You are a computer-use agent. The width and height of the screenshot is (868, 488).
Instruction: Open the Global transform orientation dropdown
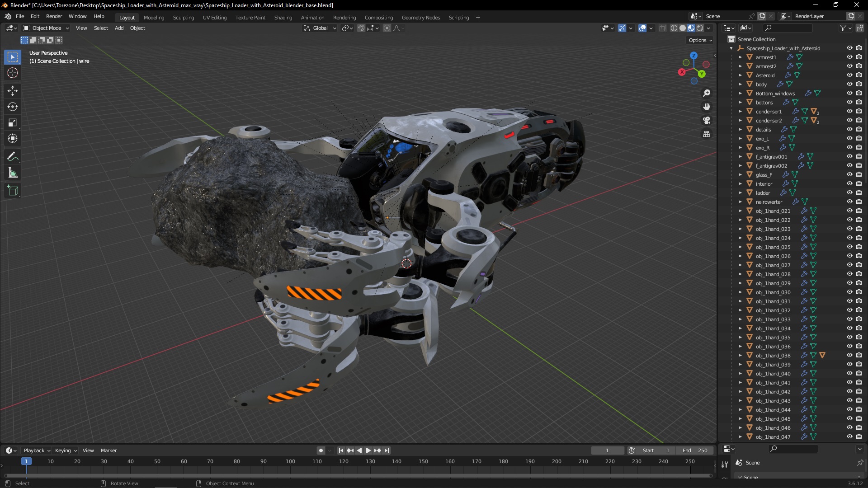(x=320, y=28)
